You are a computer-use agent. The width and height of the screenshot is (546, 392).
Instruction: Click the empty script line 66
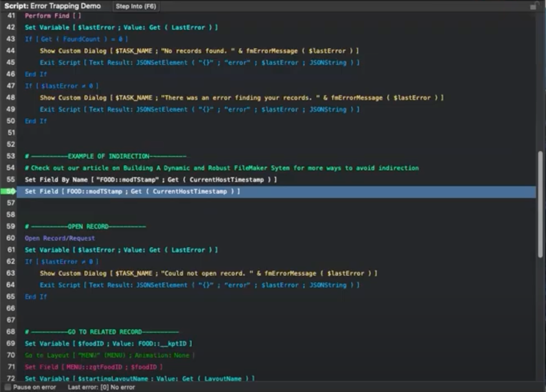click(276, 309)
